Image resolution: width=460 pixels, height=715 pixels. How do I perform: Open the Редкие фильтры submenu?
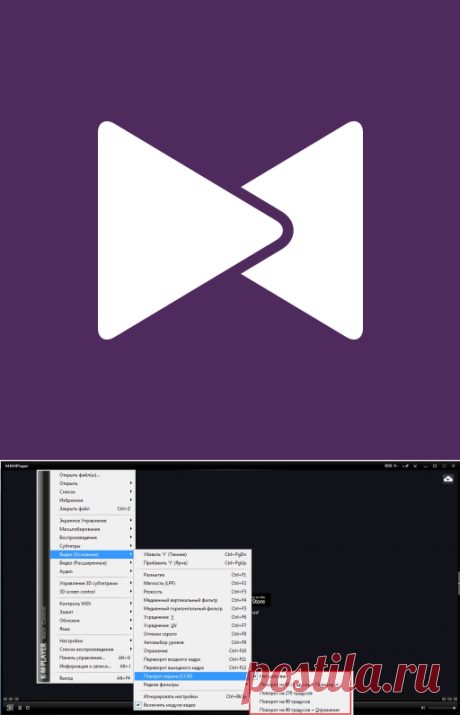[192, 684]
